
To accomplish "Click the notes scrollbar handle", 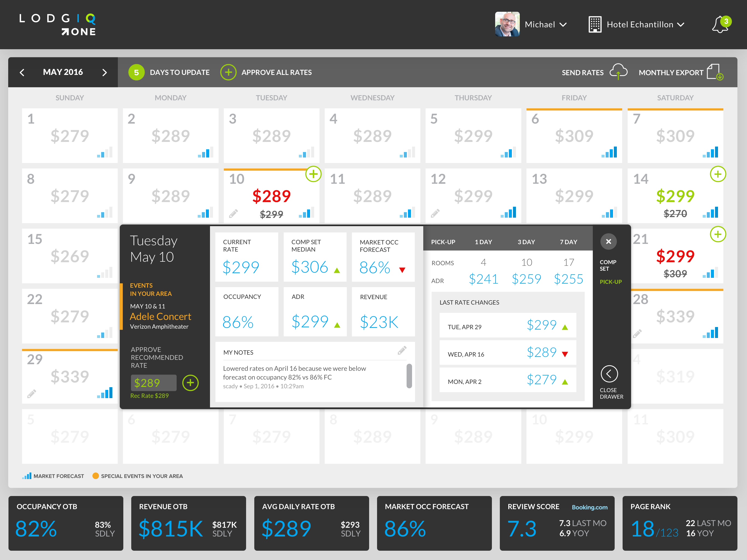I will (x=409, y=376).
